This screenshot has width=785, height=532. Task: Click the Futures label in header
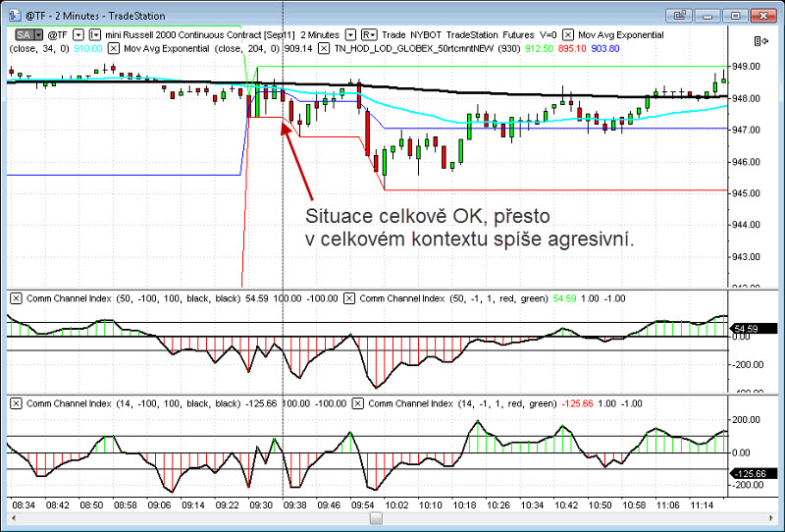[x=518, y=35]
